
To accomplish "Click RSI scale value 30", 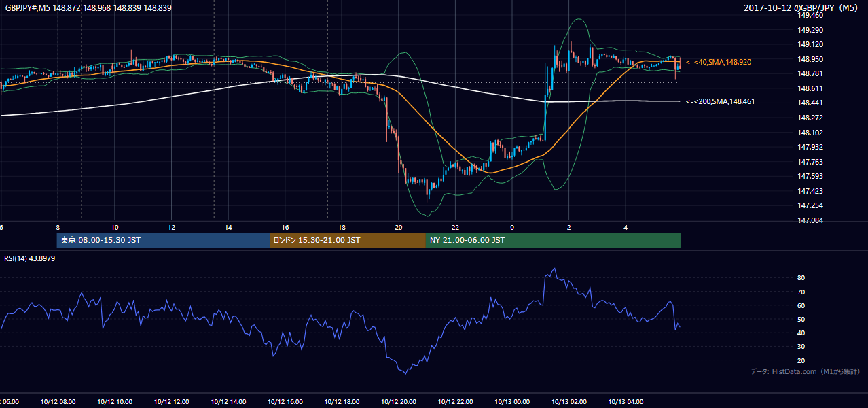I will (x=801, y=347).
